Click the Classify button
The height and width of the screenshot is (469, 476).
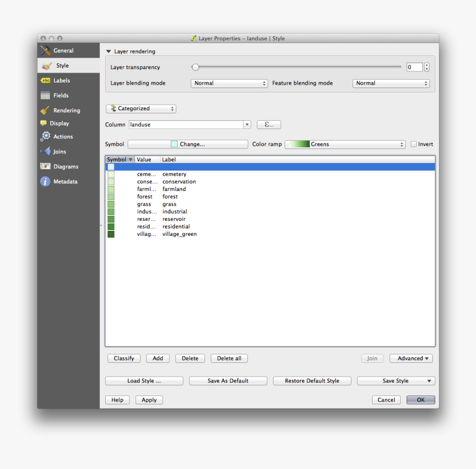[x=124, y=358]
